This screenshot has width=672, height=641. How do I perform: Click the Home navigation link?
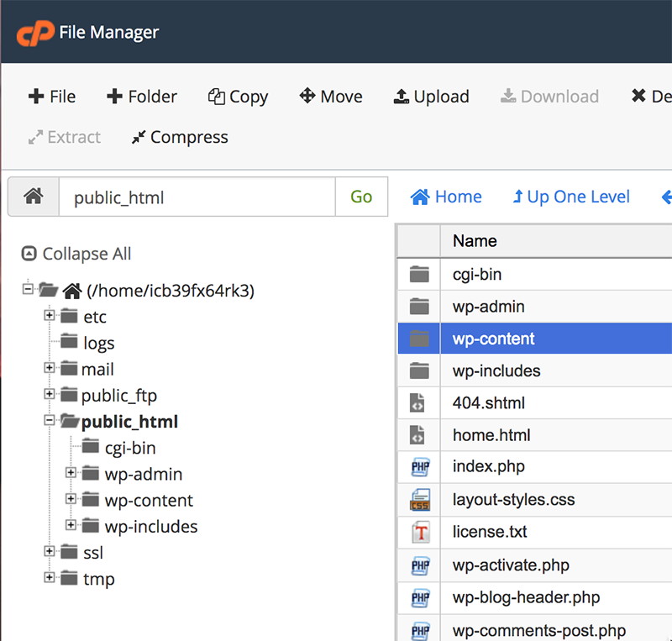[x=446, y=197]
